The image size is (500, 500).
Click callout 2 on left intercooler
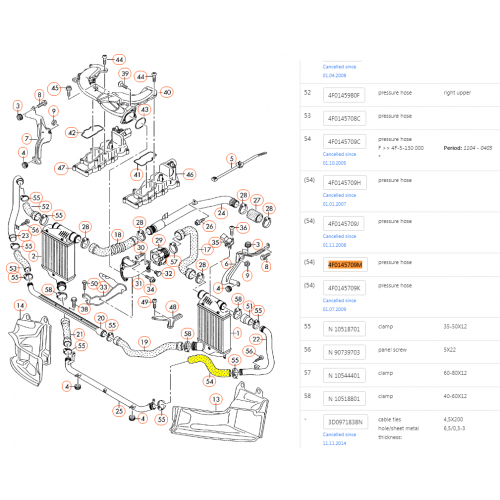click(x=33, y=256)
